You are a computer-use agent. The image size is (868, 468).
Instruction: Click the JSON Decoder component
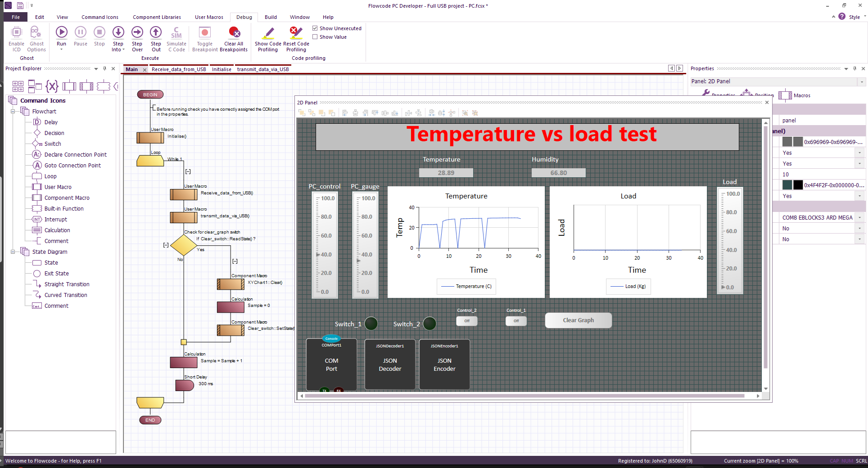[x=390, y=364]
